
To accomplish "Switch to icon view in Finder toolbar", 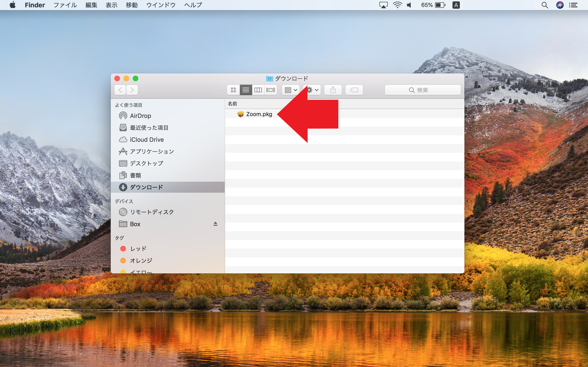I will pyautogui.click(x=233, y=90).
